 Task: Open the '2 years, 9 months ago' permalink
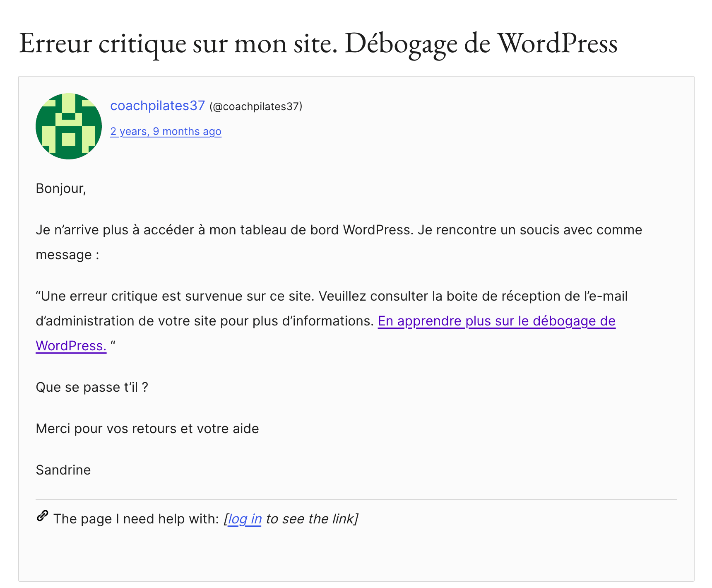pyautogui.click(x=166, y=131)
